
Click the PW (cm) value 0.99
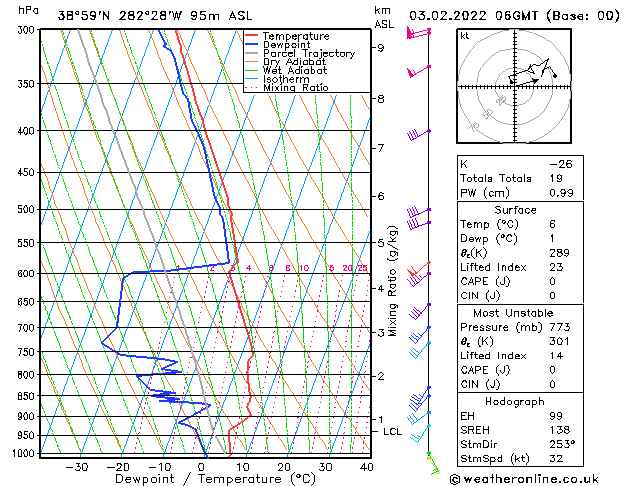point(561,193)
